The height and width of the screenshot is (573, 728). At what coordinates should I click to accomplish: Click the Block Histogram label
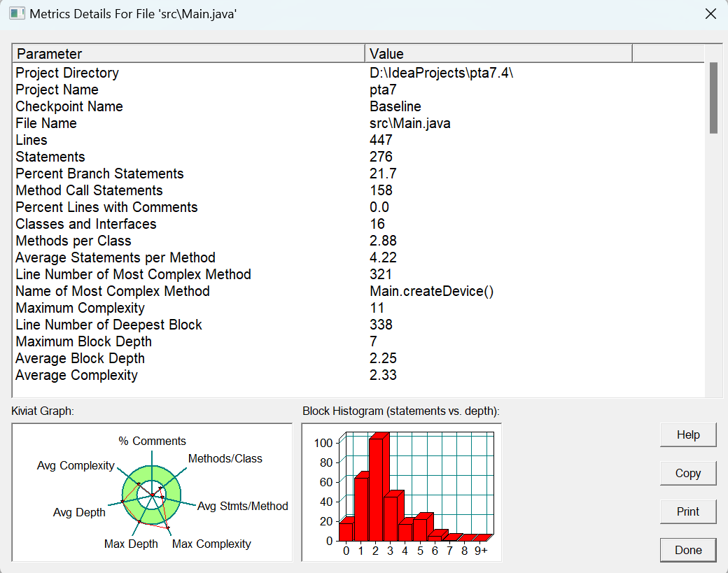400,411
